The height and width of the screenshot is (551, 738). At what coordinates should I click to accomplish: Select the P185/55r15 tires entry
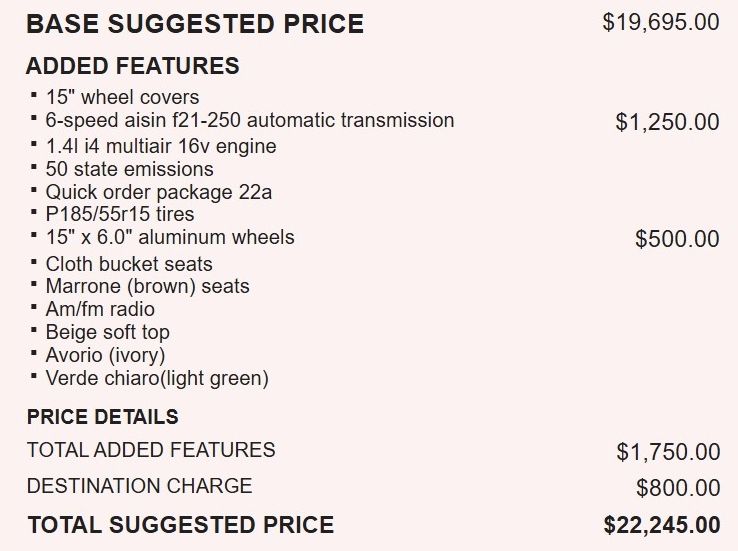120,214
